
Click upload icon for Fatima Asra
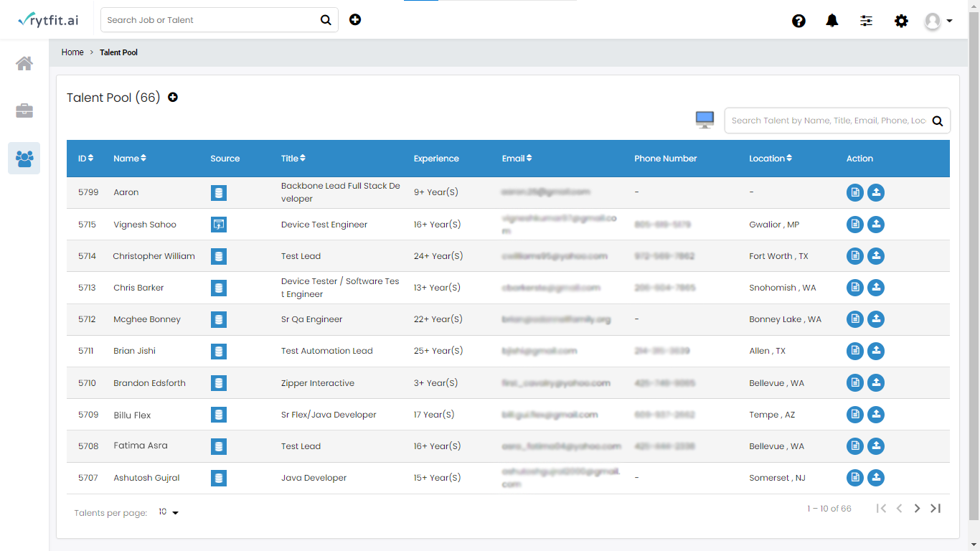tap(876, 446)
